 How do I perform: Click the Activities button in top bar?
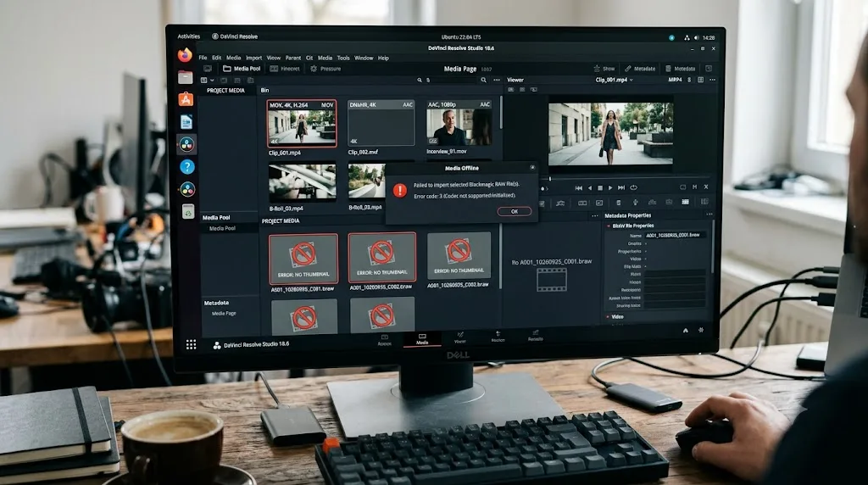point(189,36)
